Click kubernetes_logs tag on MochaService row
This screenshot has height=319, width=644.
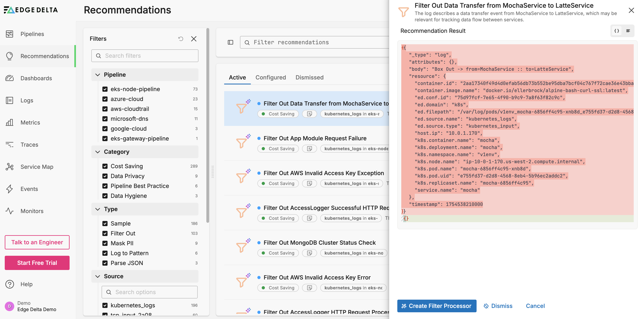352,114
